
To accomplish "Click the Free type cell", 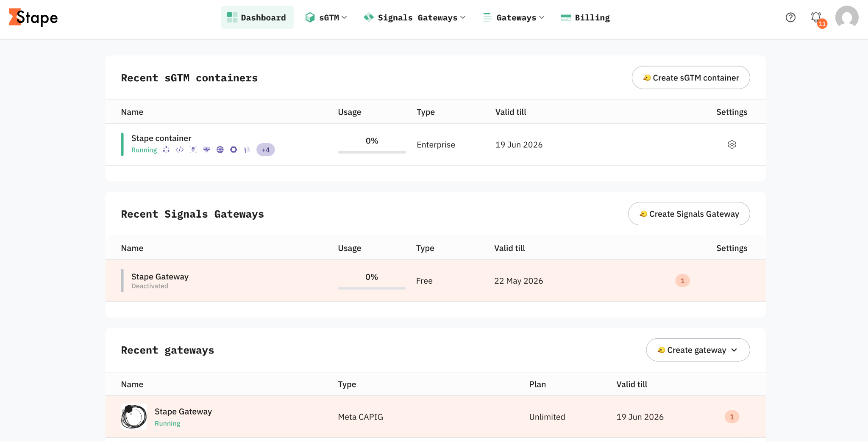I will 424,281.
